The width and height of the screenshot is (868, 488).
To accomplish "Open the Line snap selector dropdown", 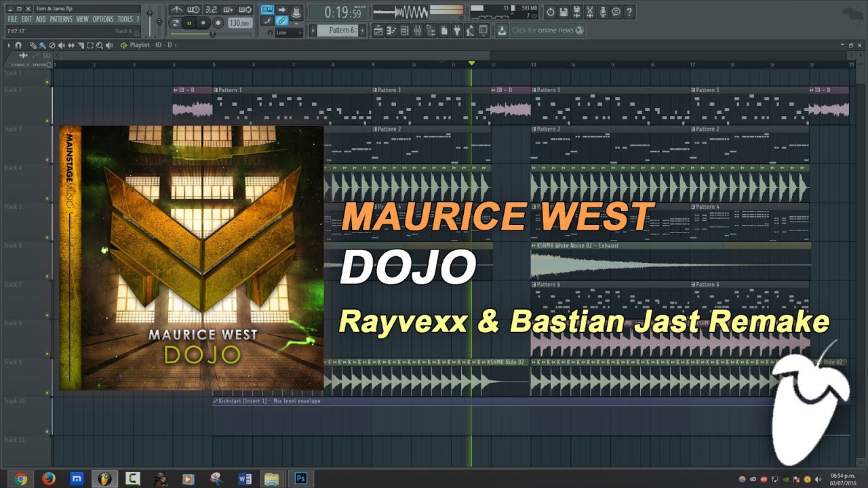I will point(290,33).
